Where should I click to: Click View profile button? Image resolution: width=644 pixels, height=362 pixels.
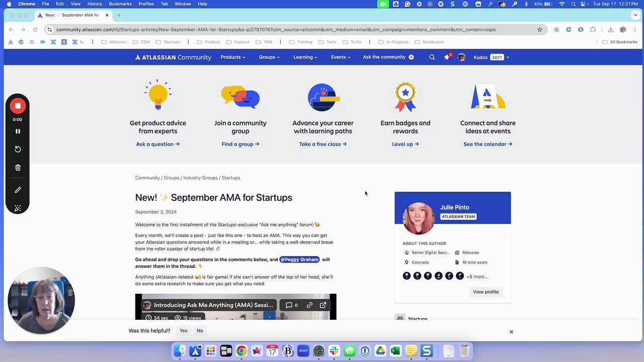coord(486,292)
